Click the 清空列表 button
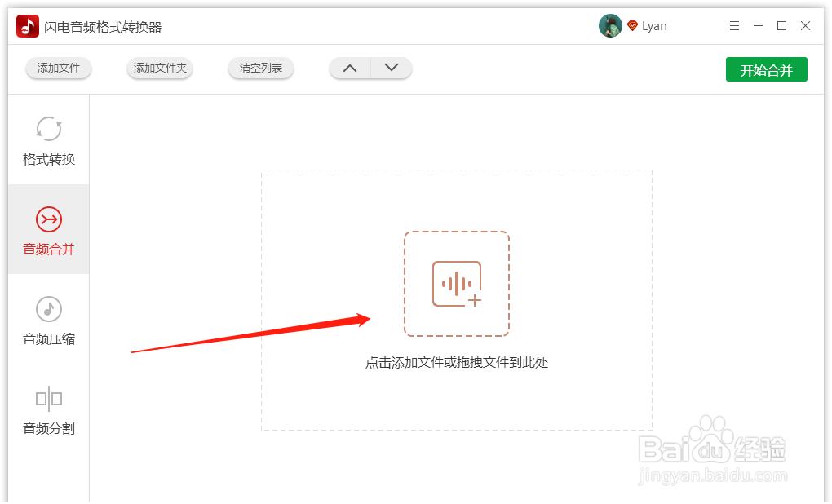Image resolution: width=832 pixels, height=504 pixels. point(260,68)
